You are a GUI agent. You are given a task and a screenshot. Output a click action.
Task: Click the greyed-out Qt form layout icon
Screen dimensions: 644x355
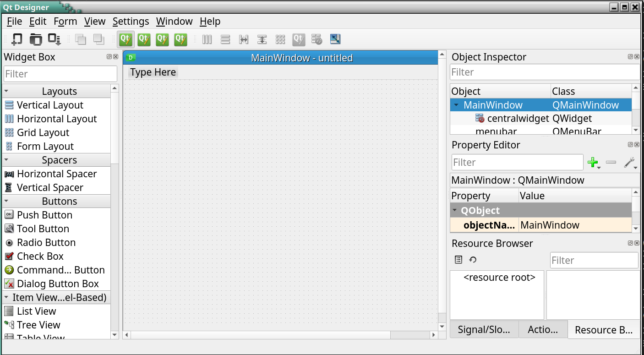[299, 39]
